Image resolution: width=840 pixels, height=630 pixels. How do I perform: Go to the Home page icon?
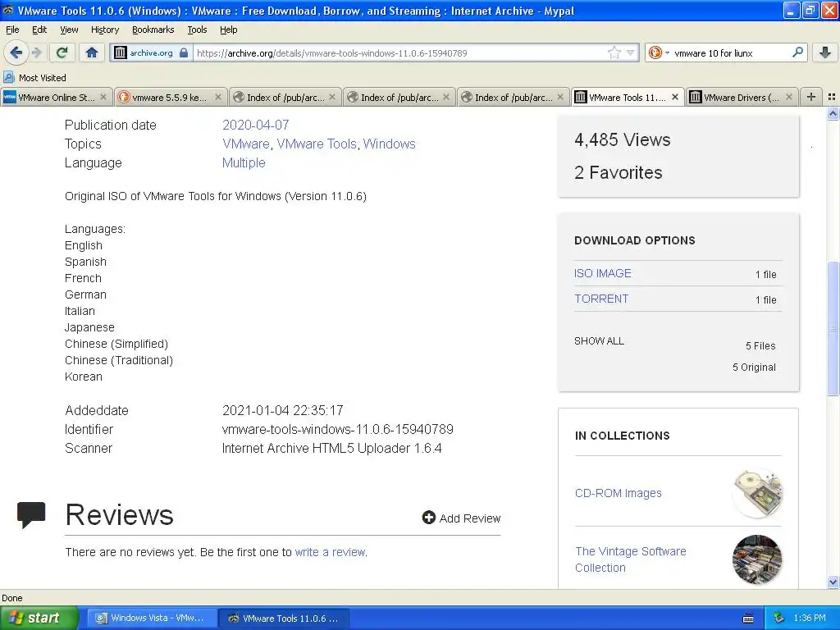[92, 52]
